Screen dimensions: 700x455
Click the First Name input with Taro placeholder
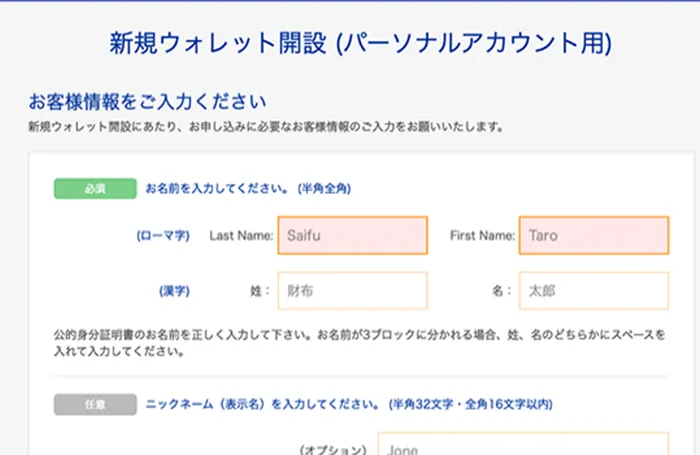pos(594,235)
